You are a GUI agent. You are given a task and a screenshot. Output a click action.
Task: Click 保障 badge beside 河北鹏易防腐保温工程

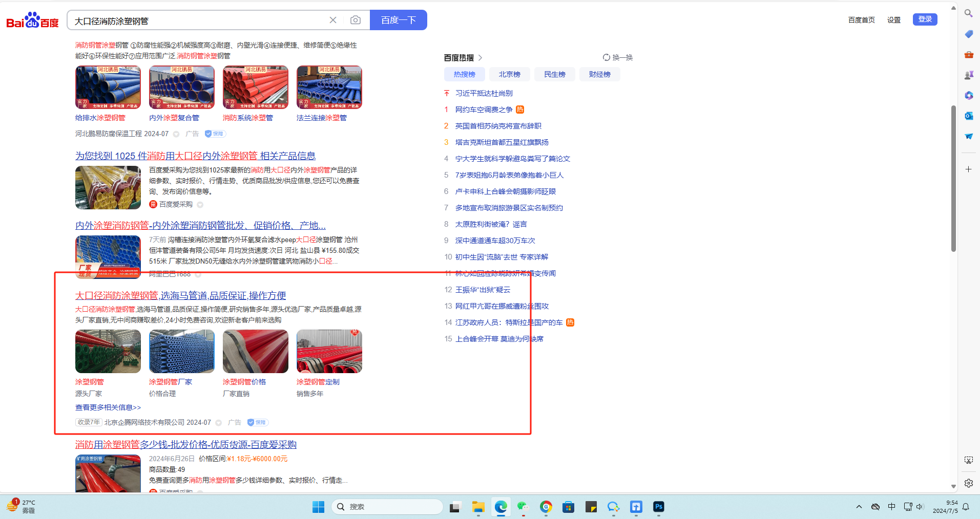tap(215, 134)
